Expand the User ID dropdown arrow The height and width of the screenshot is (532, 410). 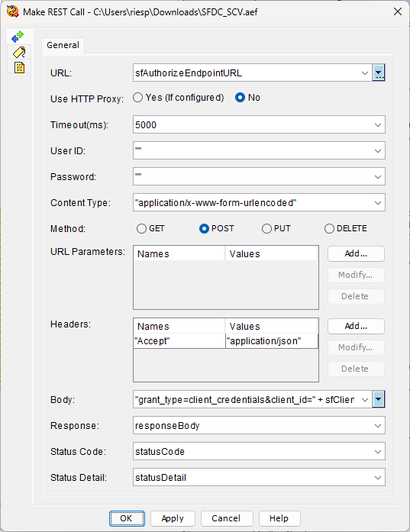tap(378, 150)
